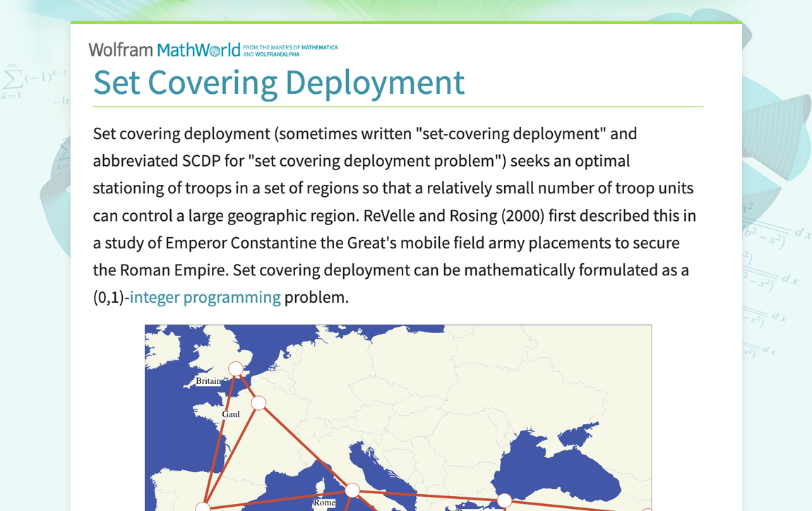Click the red edge connecting Gaul and Rome nodes
This screenshot has height=511, width=812.
point(305,446)
